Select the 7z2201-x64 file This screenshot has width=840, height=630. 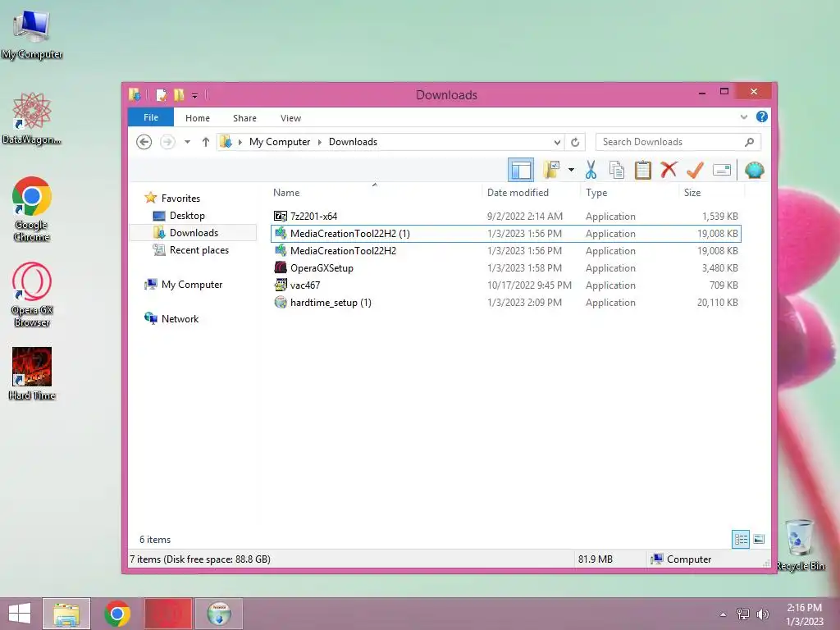coord(506,217)
